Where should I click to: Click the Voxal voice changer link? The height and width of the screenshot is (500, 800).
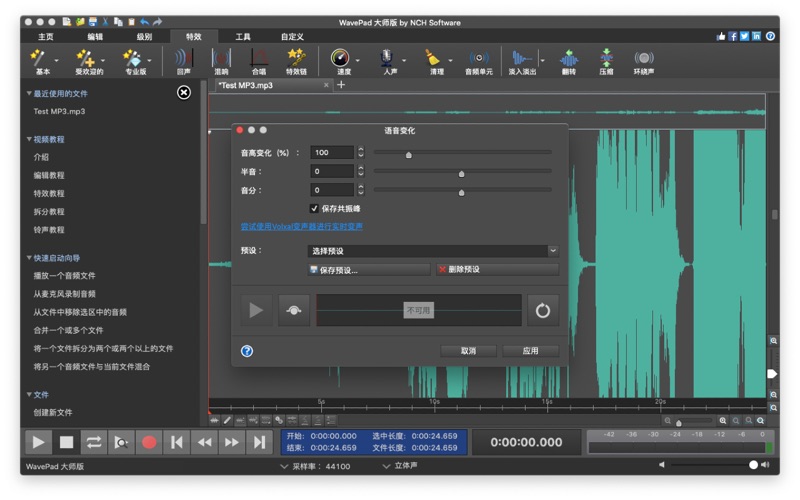[x=301, y=227]
